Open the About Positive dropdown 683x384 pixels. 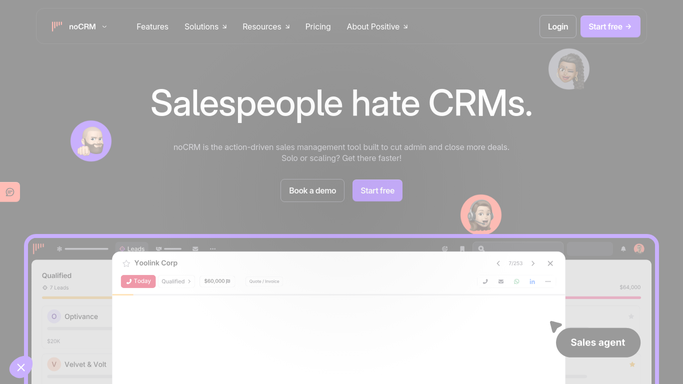[x=377, y=27]
